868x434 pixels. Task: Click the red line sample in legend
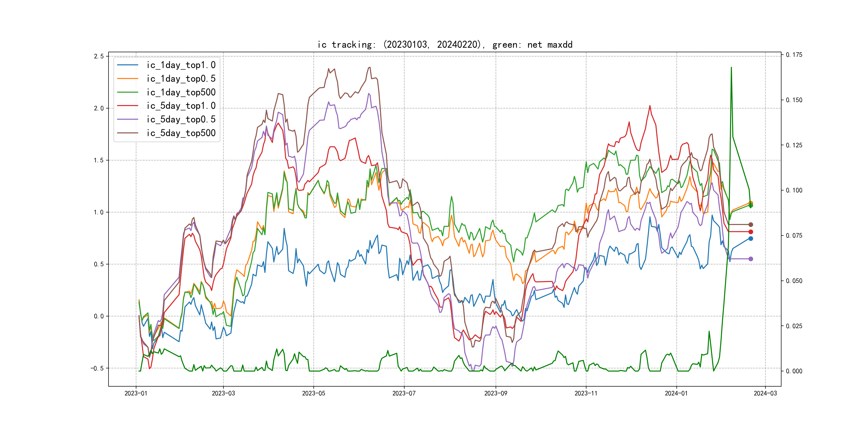click(x=128, y=106)
